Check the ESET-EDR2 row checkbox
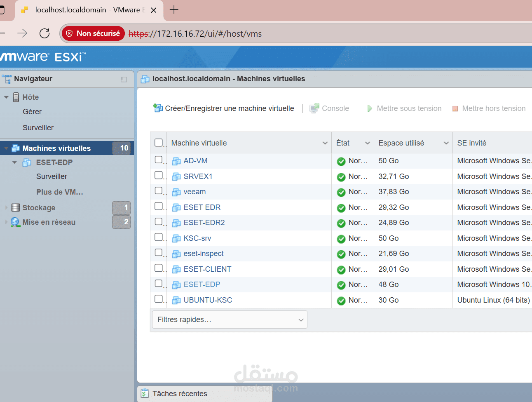The height and width of the screenshot is (402, 532). [159, 221]
